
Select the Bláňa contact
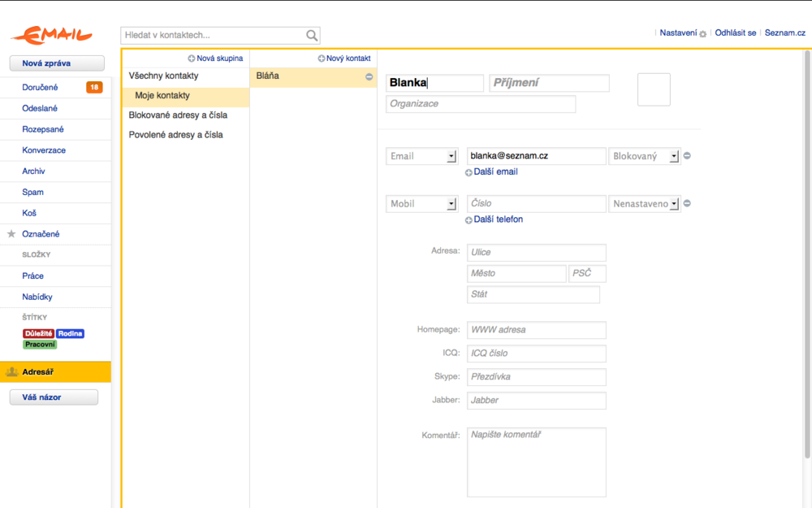[313, 76]
